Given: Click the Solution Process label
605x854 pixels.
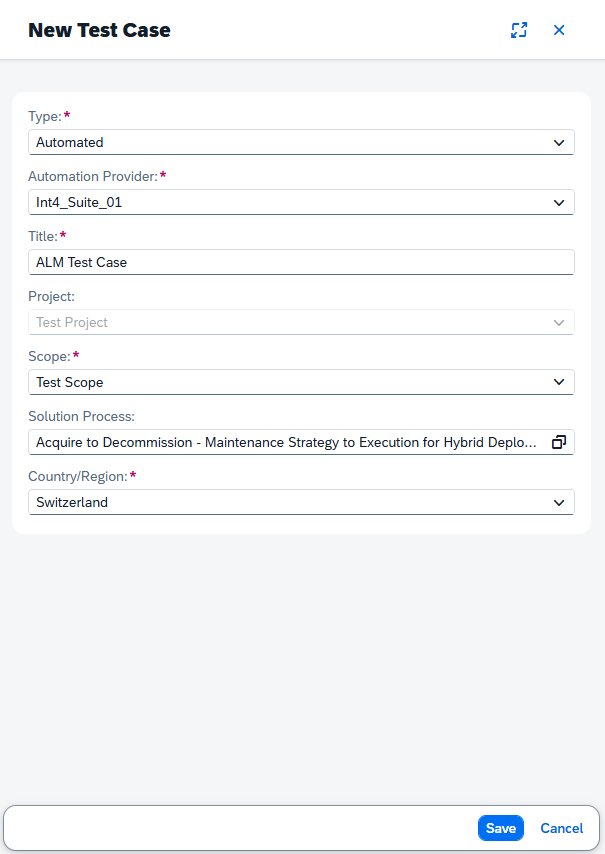Looking at the screenshot, I should (x=81, y=416).
